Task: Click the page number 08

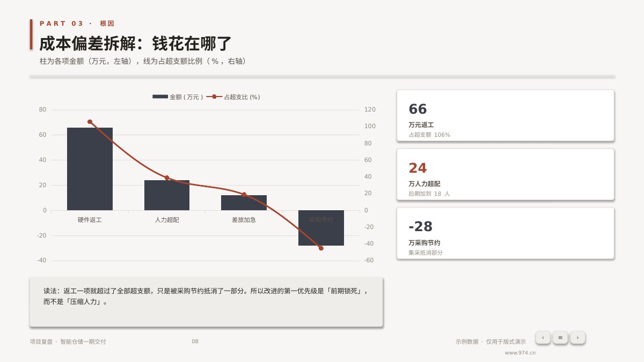Action: pos(195,342)
